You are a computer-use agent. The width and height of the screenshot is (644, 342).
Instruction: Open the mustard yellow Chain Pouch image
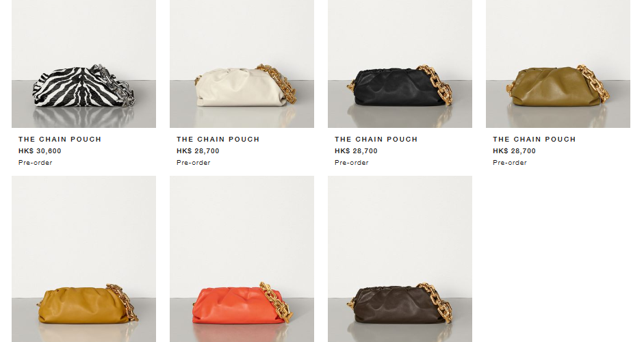(x=83, y=259)
